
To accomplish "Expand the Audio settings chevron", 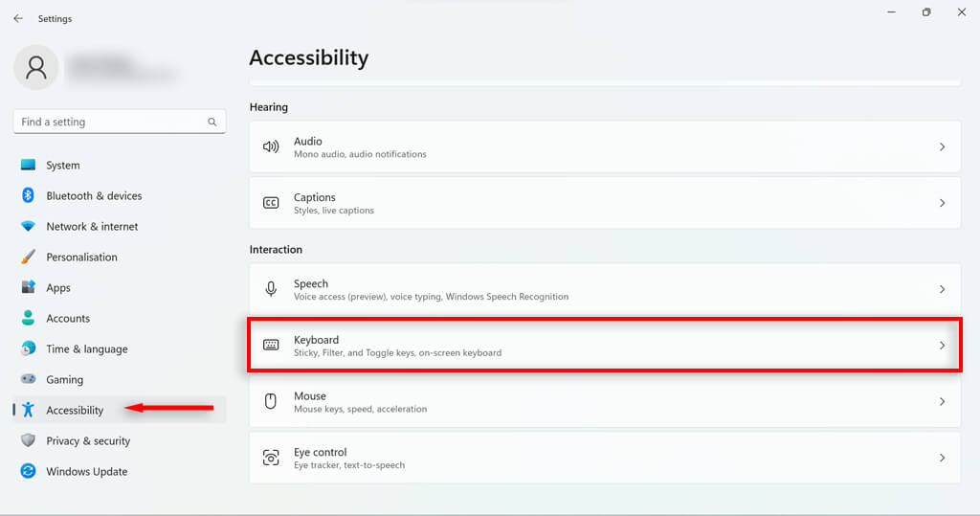I will tap(942, 147).
